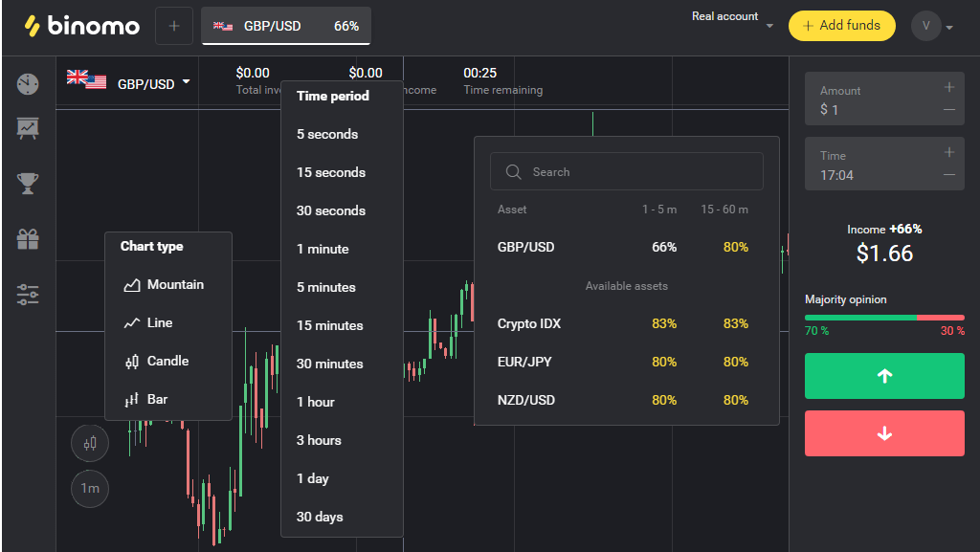Click the green up trade button

[x=884, y=376]
